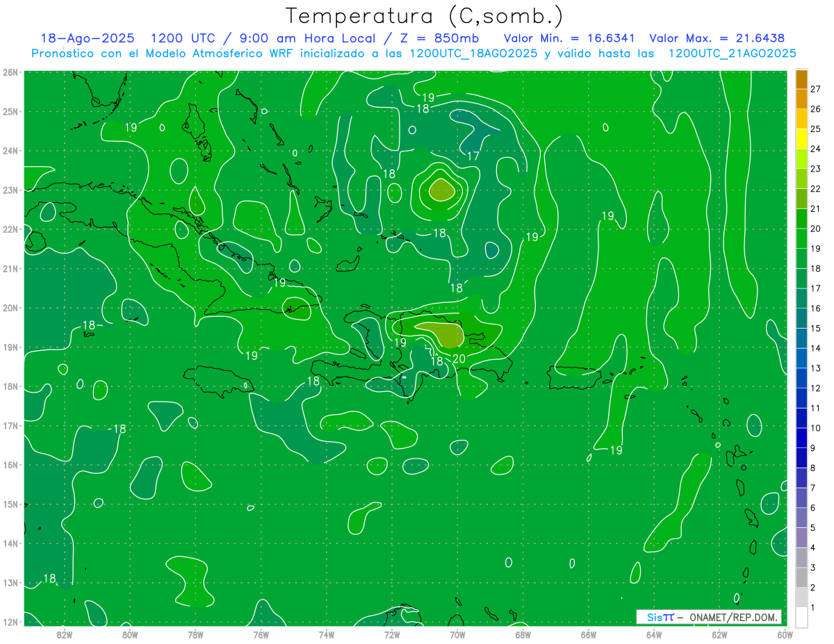
Task: Click the color scale label "8"
Action: coord(813,468)
